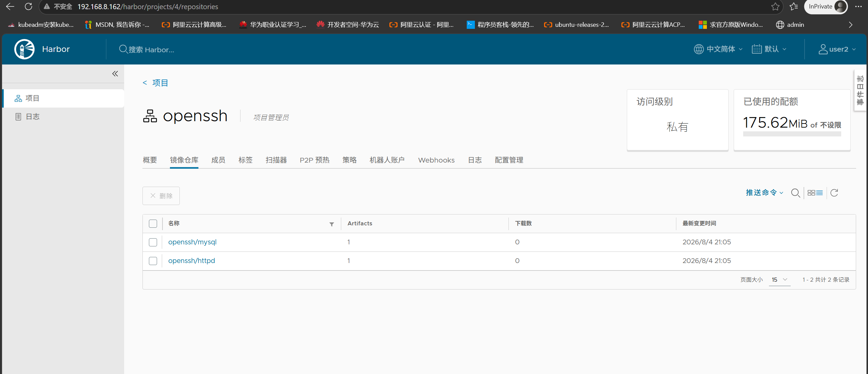Click the Harbor lighthouse logo
This screenshot has height=374, width=868.
click(24, 49)
